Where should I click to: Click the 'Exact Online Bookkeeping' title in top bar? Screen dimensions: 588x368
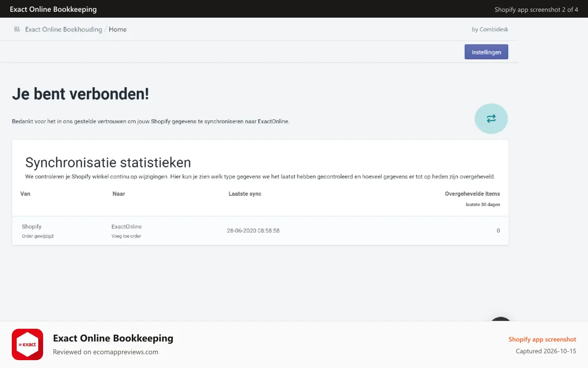point(53,9)
